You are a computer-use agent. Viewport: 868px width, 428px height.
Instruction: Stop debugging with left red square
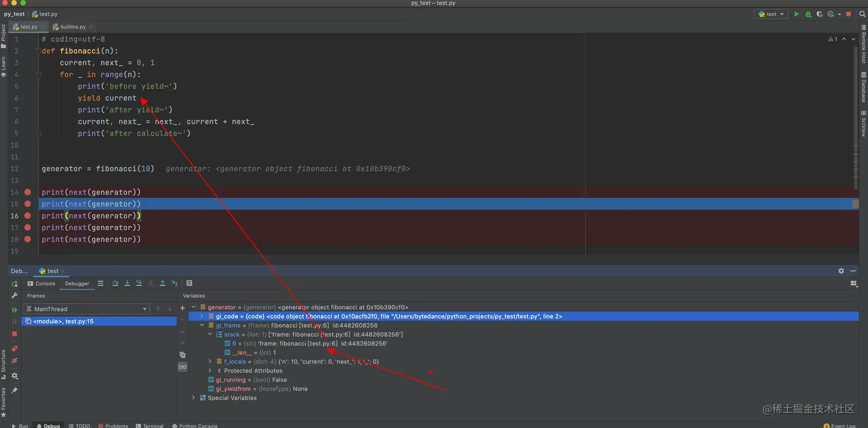point(15,334)
